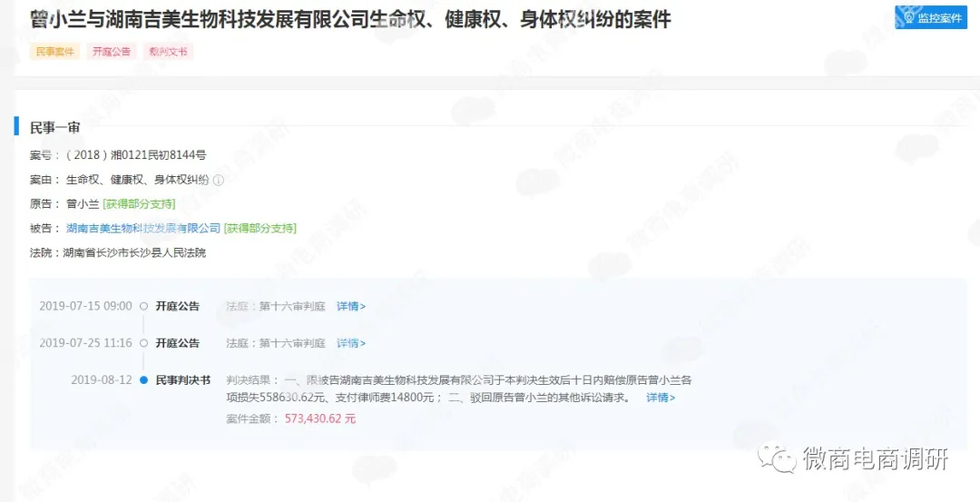Click the date 2019-08-12
The image size is (980, 502).
click(x=102, y=380)
